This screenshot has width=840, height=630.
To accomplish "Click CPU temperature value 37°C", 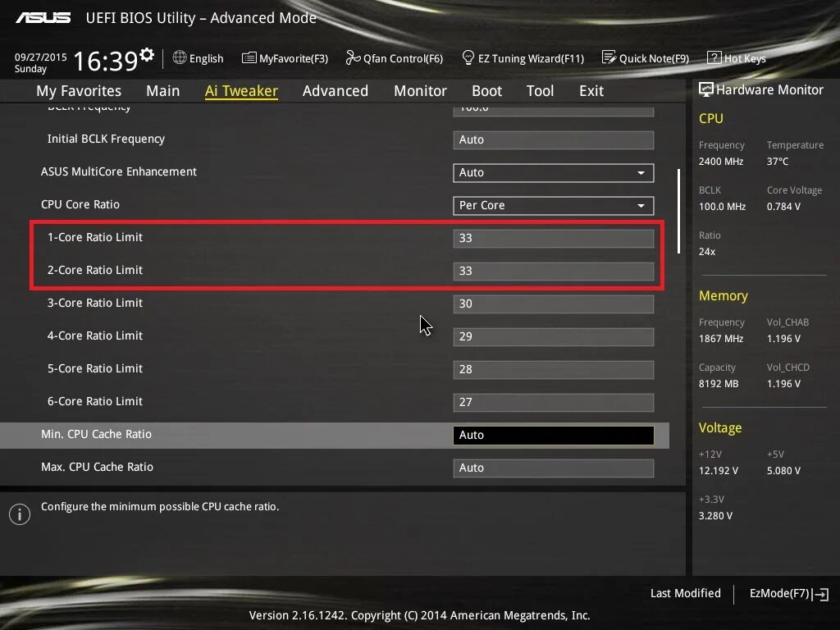I will pyautogui.click(x=778, y=162).
